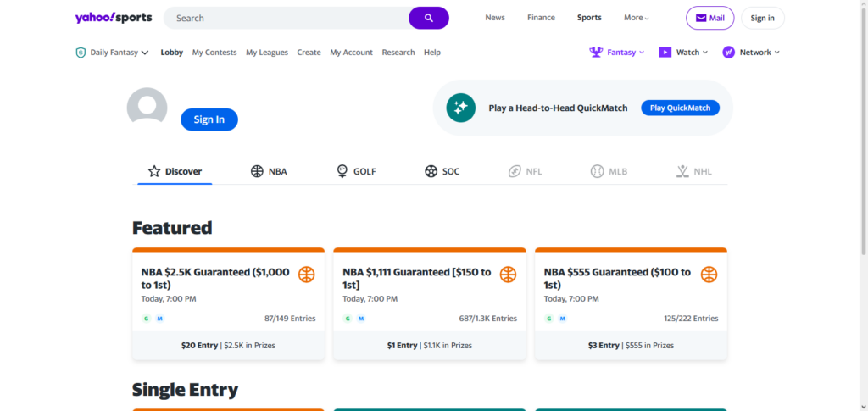
Task: Click basketball icon on NBA $2.5K card
Action: tap(307, 275)
